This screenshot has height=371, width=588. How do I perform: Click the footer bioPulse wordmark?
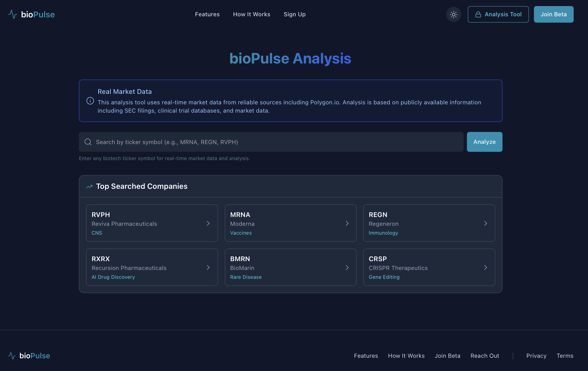point(35,356)
